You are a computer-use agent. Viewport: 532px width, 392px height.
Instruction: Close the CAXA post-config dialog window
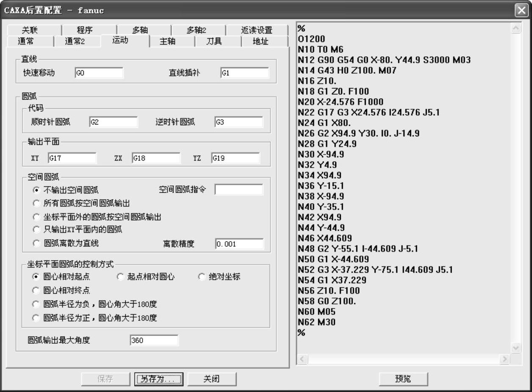pos(521,10)
